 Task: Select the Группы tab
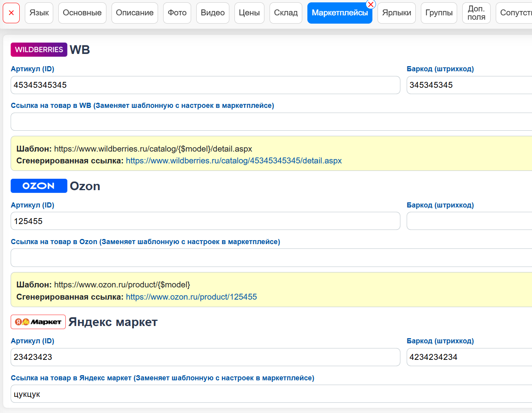pyautogui.click(x=439, y=13)
